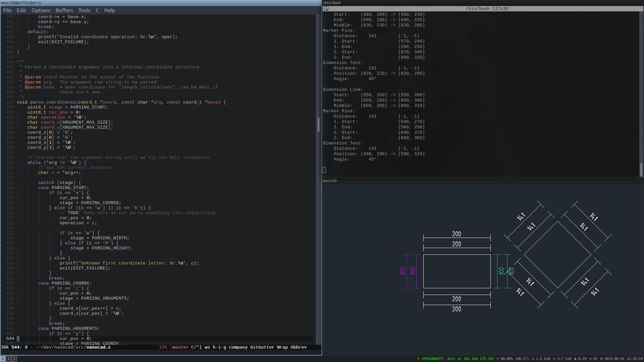The height and width of the screenshot is (362, 644).
Task: Click the 'case PARSING_COORDX:' line
Action: click(x=64, y=283)
